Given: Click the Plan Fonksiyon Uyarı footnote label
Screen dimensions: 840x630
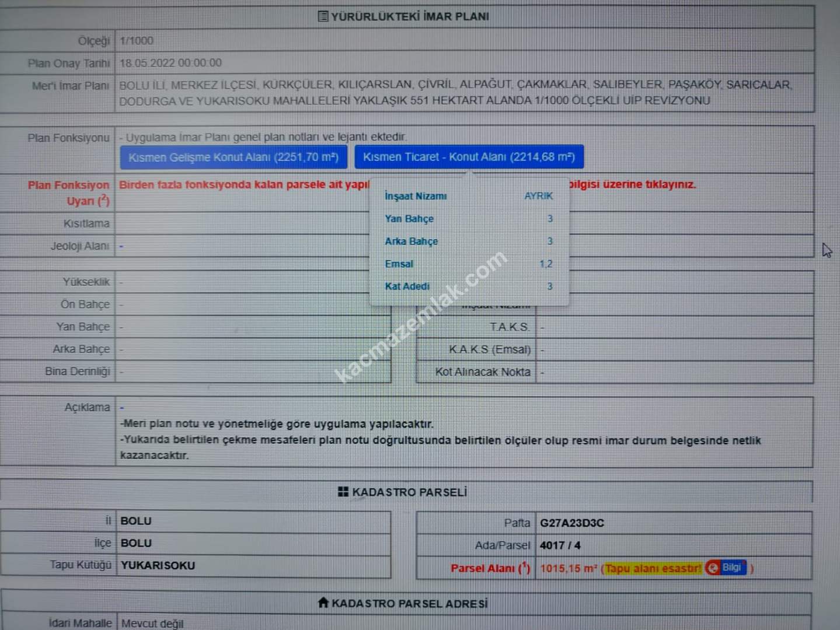Looking at the screenshot, I should tap(69, 192).
